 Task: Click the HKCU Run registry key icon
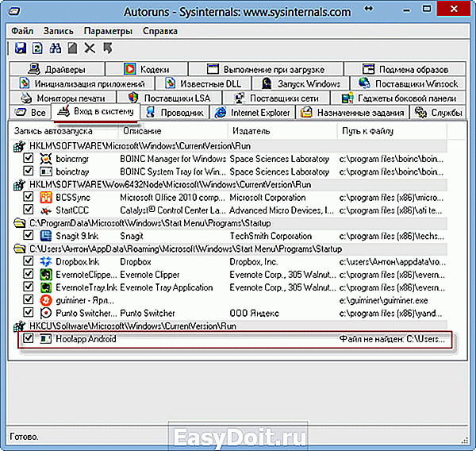coord(19,326)
